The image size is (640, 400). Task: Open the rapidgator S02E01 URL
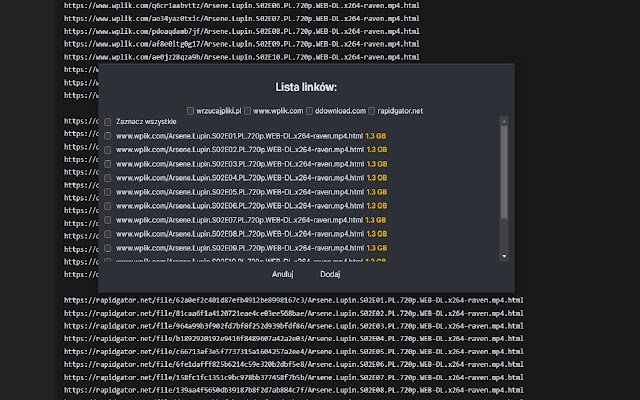(x=293, y=300)
